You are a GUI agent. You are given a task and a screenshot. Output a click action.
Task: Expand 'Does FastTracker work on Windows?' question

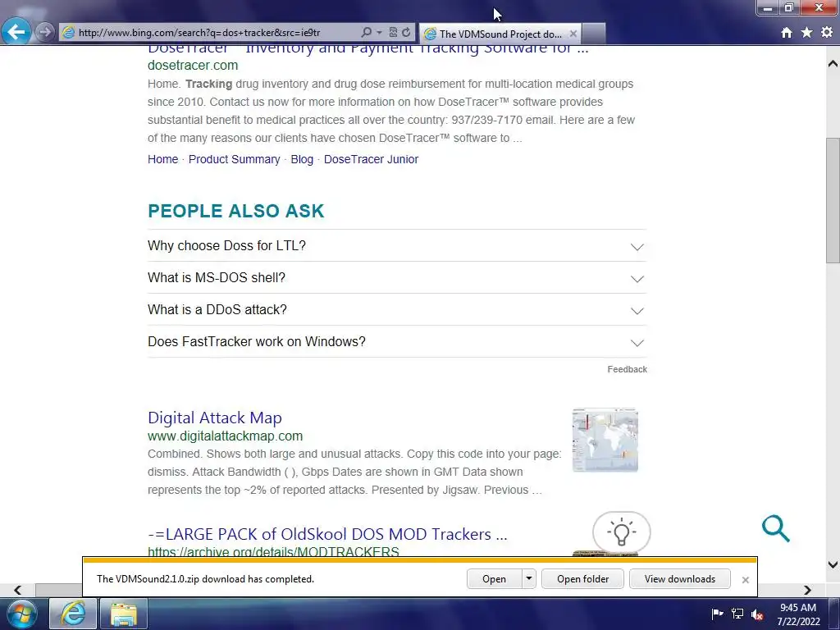click(397, 342)
